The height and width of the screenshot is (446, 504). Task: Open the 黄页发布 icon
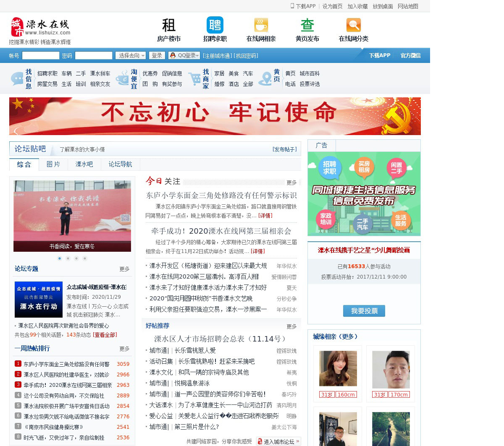coord(307,25)
